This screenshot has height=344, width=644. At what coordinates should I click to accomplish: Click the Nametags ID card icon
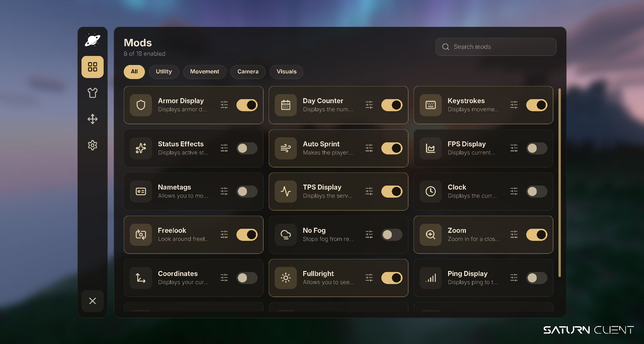click(x=141, y=192)
